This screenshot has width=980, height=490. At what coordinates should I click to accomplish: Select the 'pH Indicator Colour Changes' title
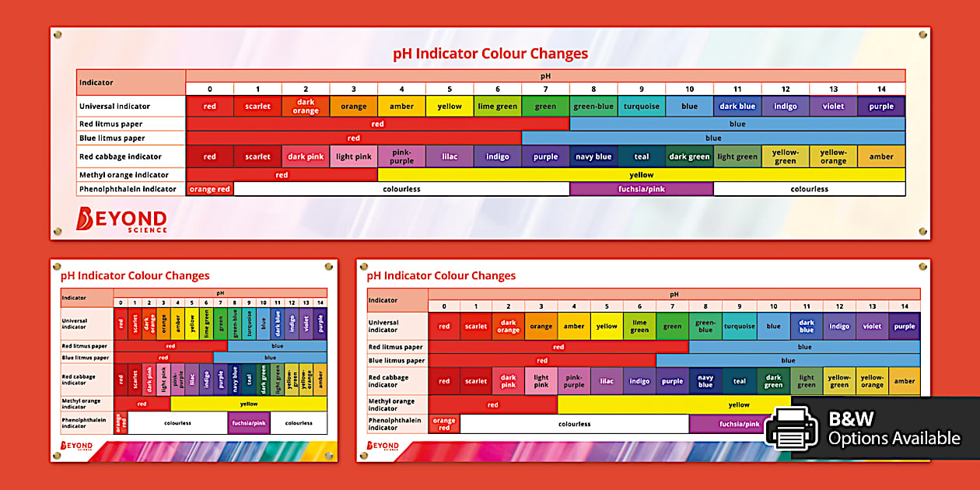[x=490, y=53]
